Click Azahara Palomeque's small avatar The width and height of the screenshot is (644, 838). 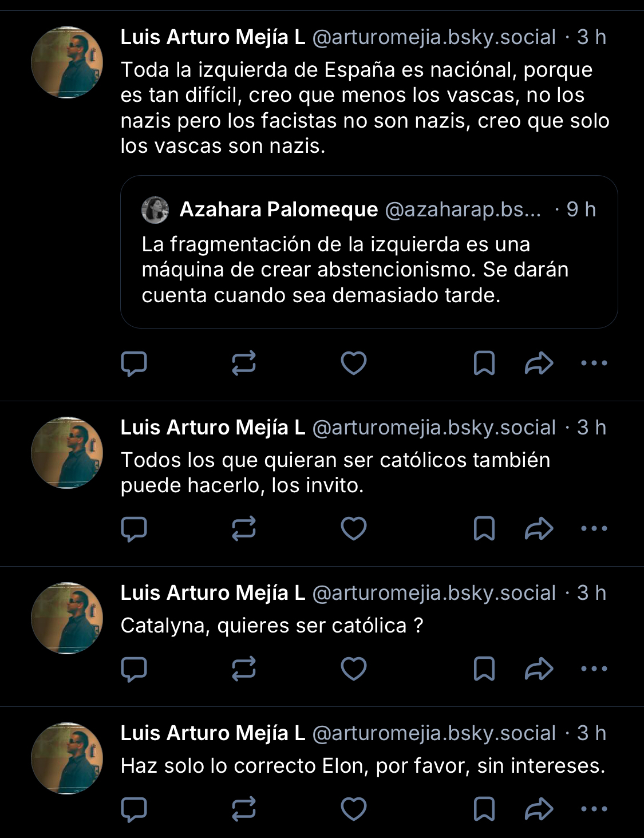click(155, 209)
